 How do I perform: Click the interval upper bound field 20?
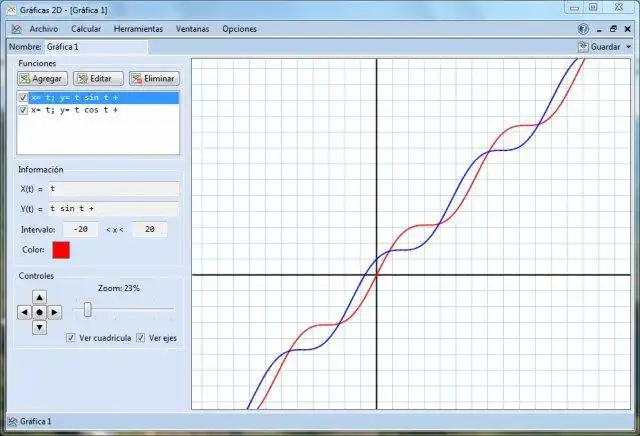pos(150,229)
